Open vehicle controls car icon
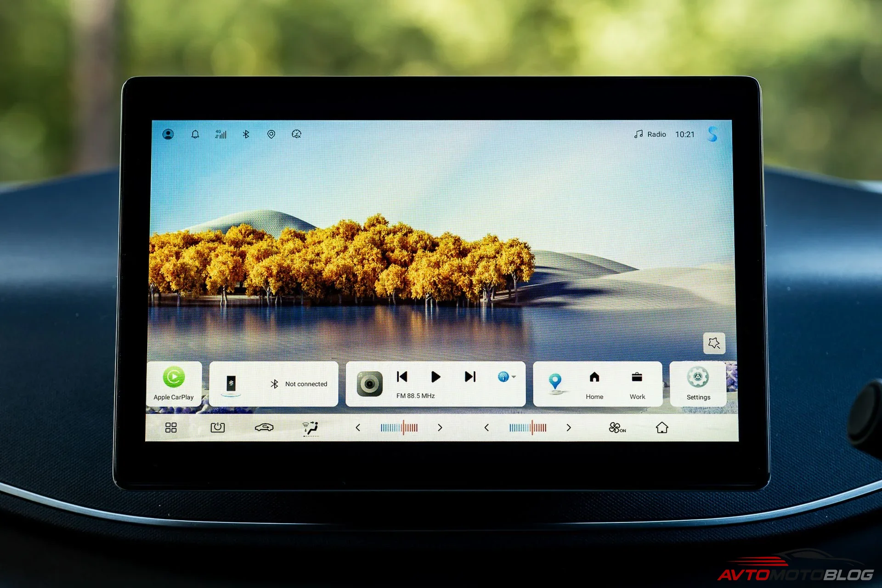This screenshot has height=588, width=882. (264, 428)
